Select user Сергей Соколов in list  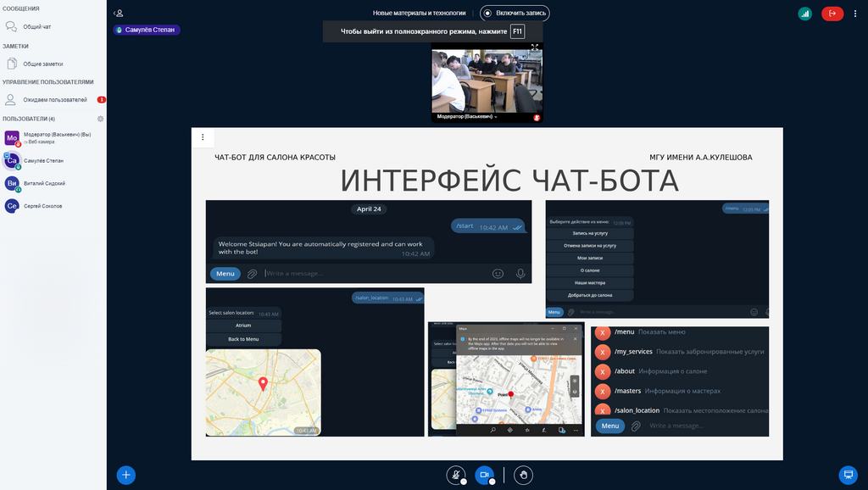[42, 206]
